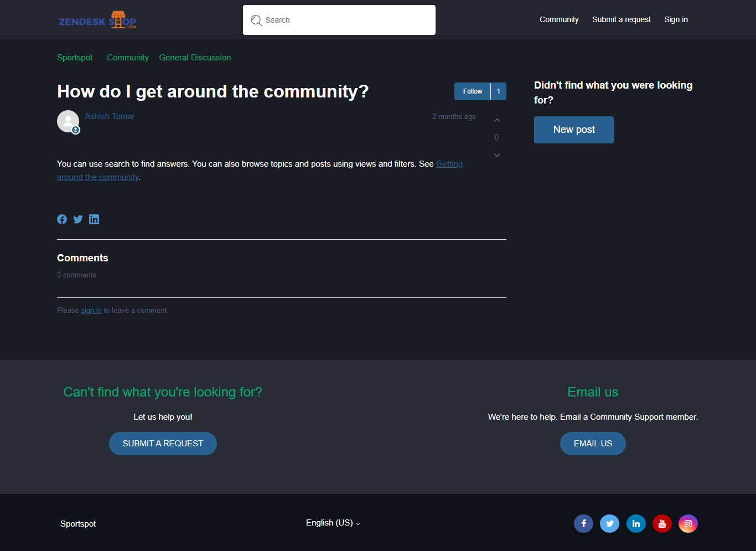Downvote the post with down arrow
This screenshot has width=756, height=551.
click(497, 155)
